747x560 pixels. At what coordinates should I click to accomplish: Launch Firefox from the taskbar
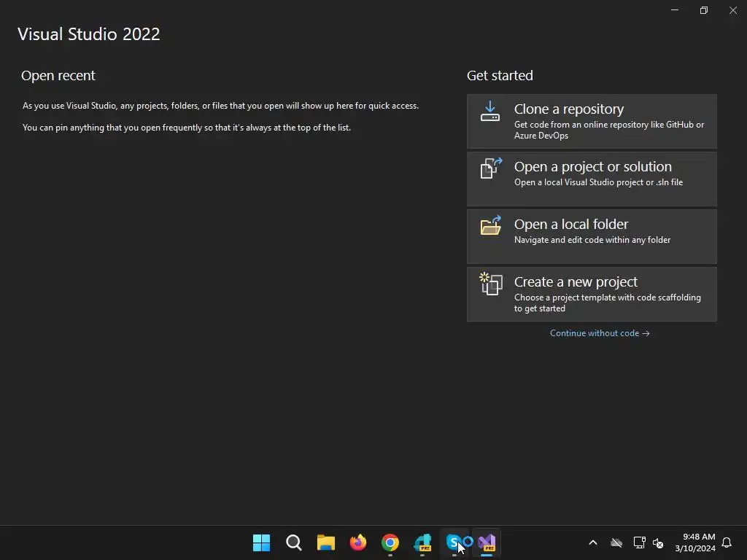[x=357, y=542]
